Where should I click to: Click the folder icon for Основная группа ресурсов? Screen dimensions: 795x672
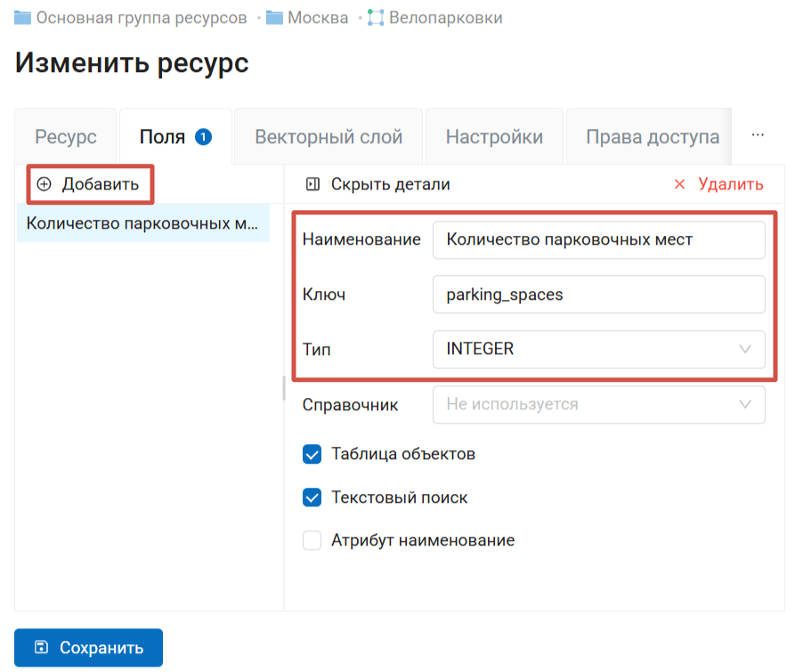point(22,18)
